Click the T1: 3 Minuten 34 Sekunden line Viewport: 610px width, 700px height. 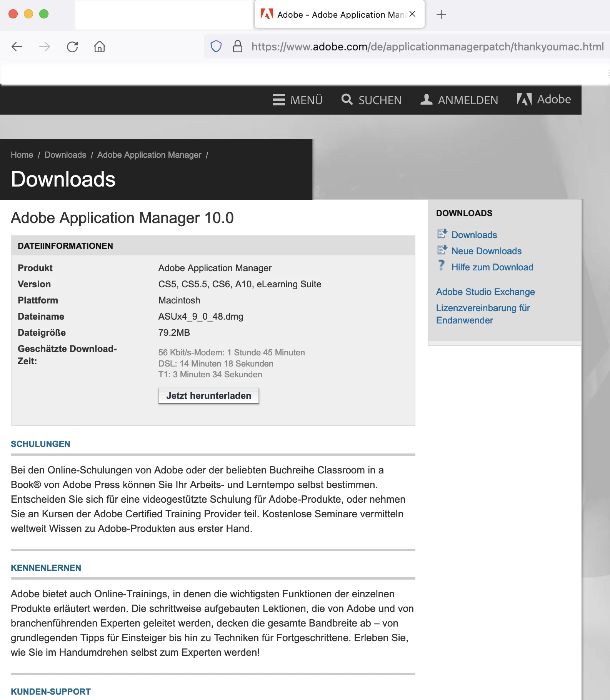pyautogui.click(x=210, y=375)
